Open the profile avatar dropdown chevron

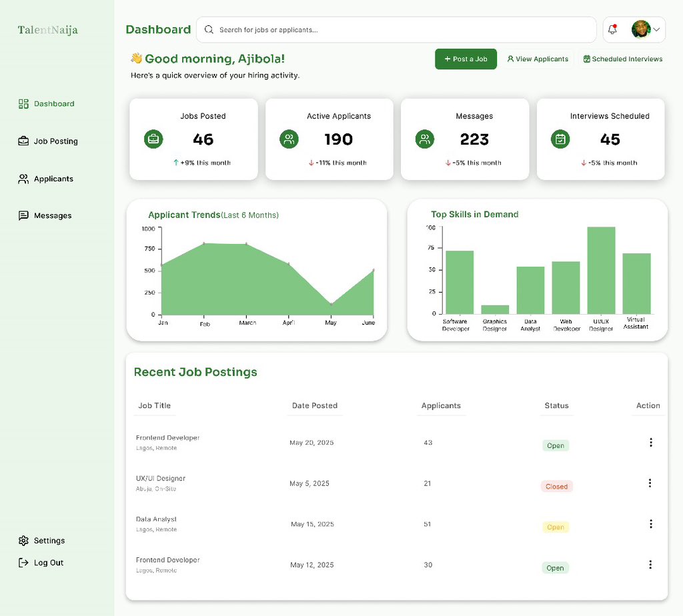click(x=657, y=29)
